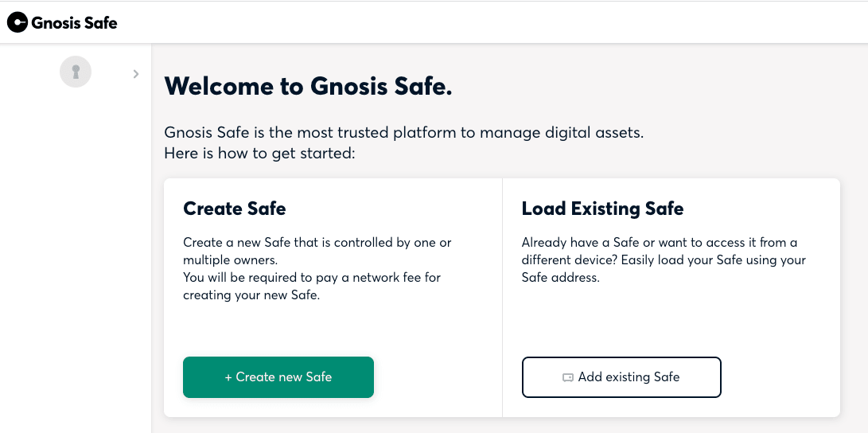Click the blank space inside Create Safe card
Image resolution: width=868 pixels, height=433 pixels.
click(332, 330)
